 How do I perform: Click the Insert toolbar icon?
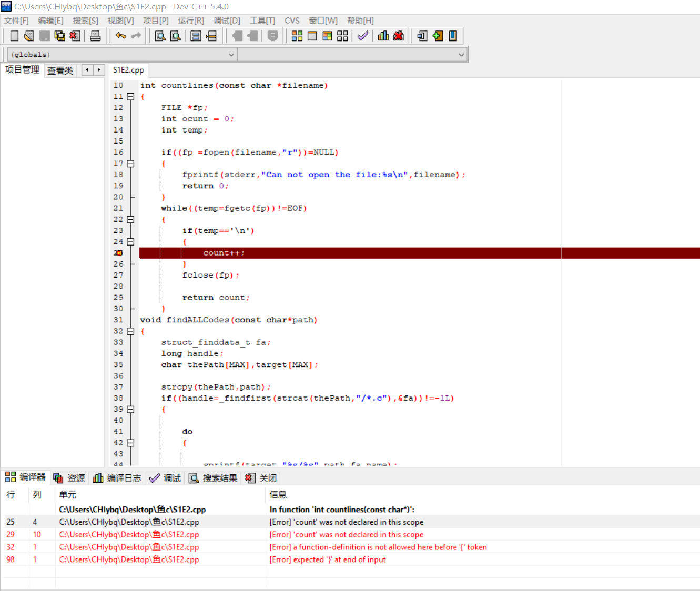tap(422, 36)
